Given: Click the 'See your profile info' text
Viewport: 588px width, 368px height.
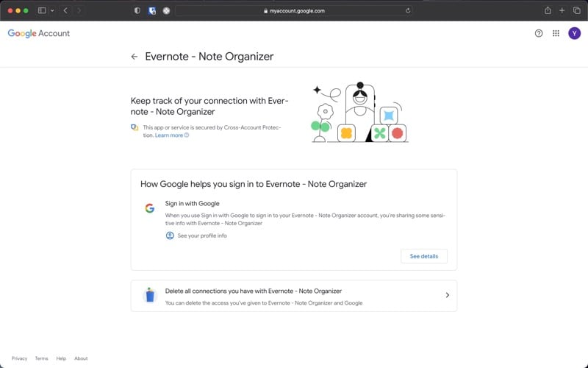Looking at the screenshot, I should tap(202, 236).
